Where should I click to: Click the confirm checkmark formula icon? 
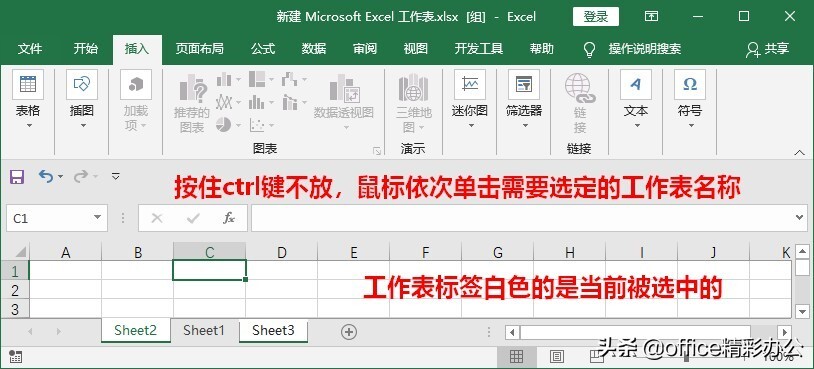[193, 218]
